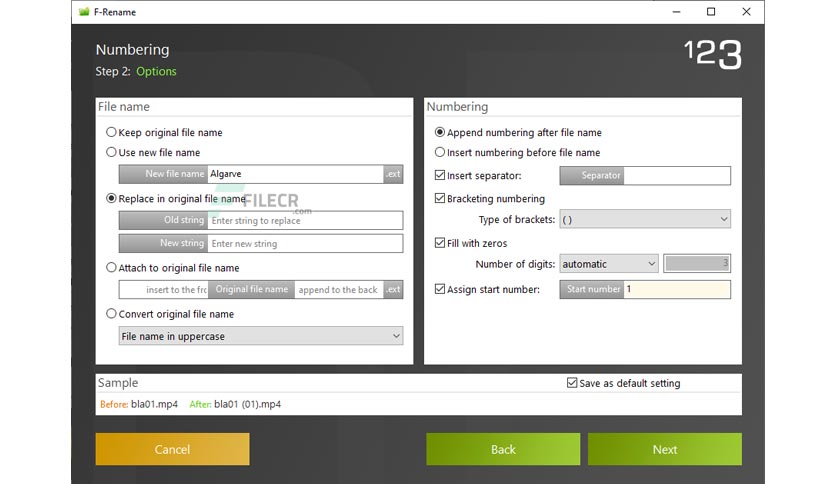Click the Start number input field

(677, 289)
